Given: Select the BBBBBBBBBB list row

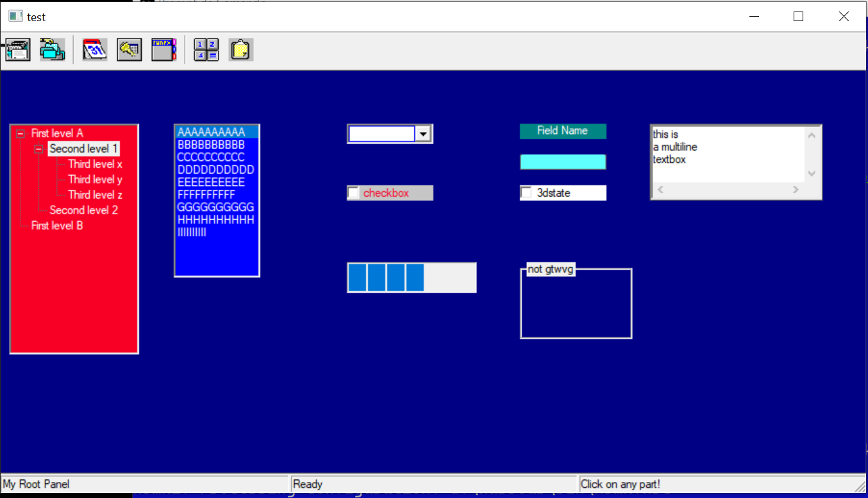Looking at the screenshot, I should (217, 145).
